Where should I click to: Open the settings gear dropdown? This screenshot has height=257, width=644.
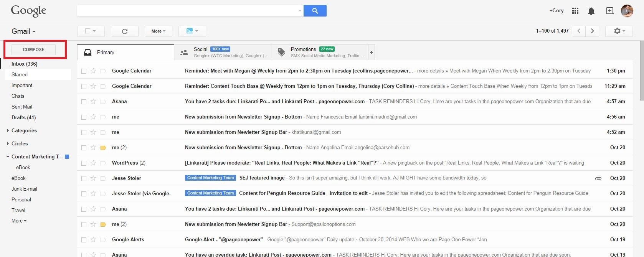[x=619, y=31]
